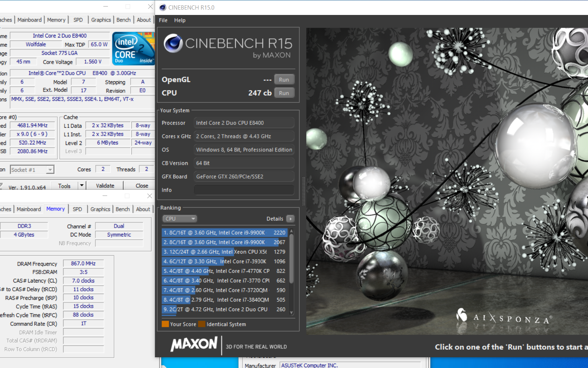Click the ranking scrollbar up arrow
Viewport: 588px width, 368px height.
[291, 231]
